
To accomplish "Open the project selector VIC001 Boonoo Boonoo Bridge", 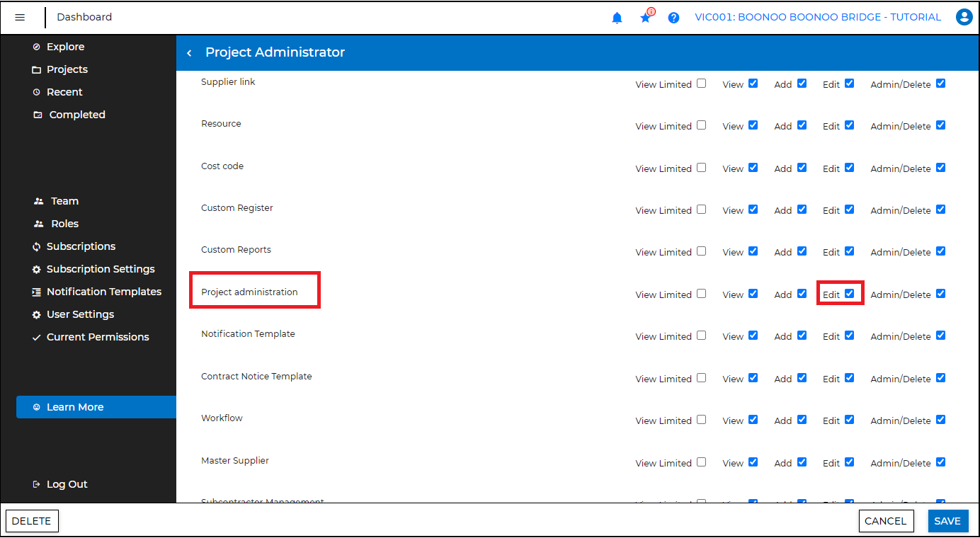I will pos(818,18).
